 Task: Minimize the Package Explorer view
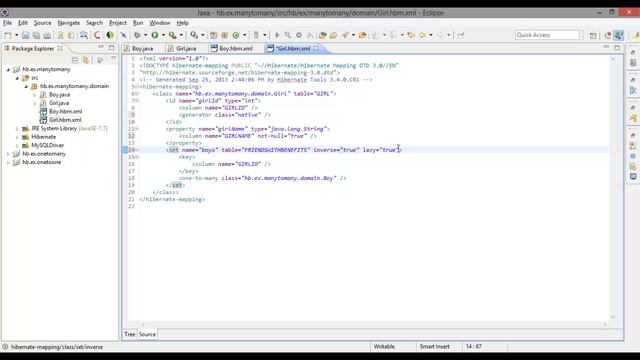coord(101,48)
